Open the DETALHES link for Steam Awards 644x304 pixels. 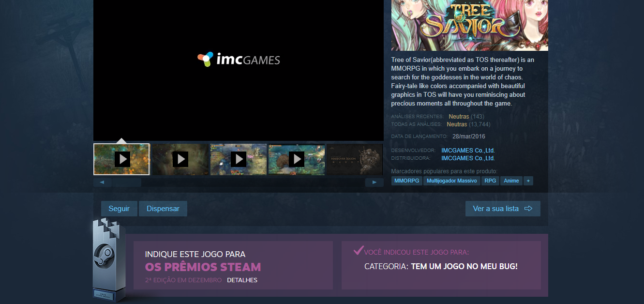coord(242,280)
